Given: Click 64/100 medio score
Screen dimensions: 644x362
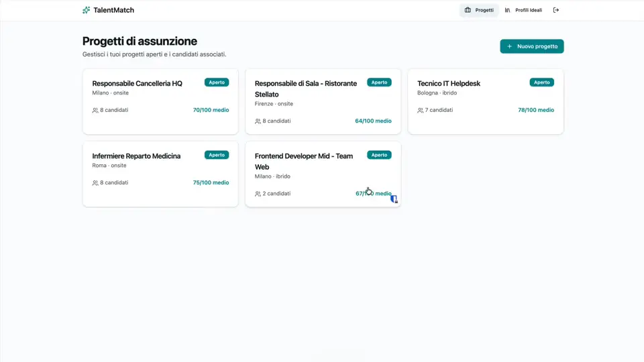Looking at the screenshot, I should click(x=374, y=121).
